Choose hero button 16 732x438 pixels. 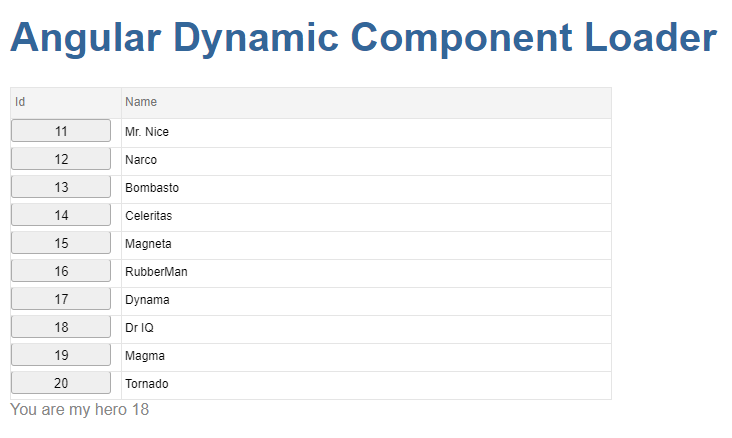[x=61, y=271]
